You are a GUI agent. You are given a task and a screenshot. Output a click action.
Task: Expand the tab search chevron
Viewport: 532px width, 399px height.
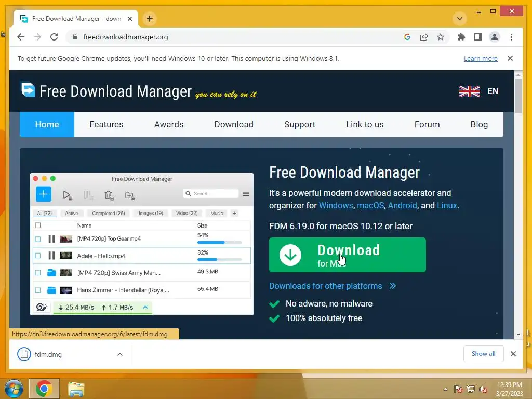[460, 19]
